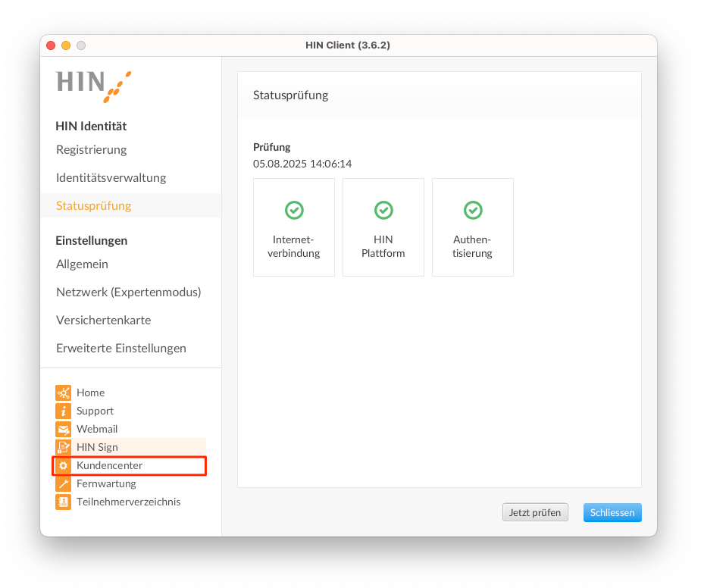Open the Support link
The image size is (726, 588).
tap(95, 411)
